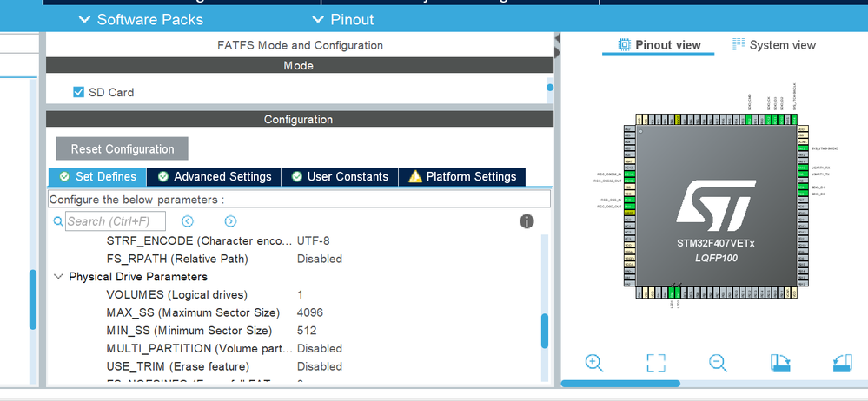Select the FS_RPATH (Relative Path) row
Image resolution: width=868 pixels, height=401 pixels.
296,259
